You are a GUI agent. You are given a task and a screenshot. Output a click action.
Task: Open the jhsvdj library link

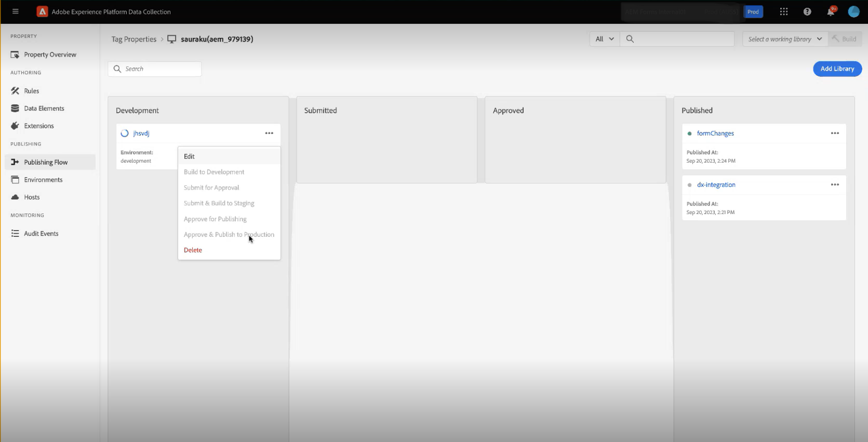[141, 133]
